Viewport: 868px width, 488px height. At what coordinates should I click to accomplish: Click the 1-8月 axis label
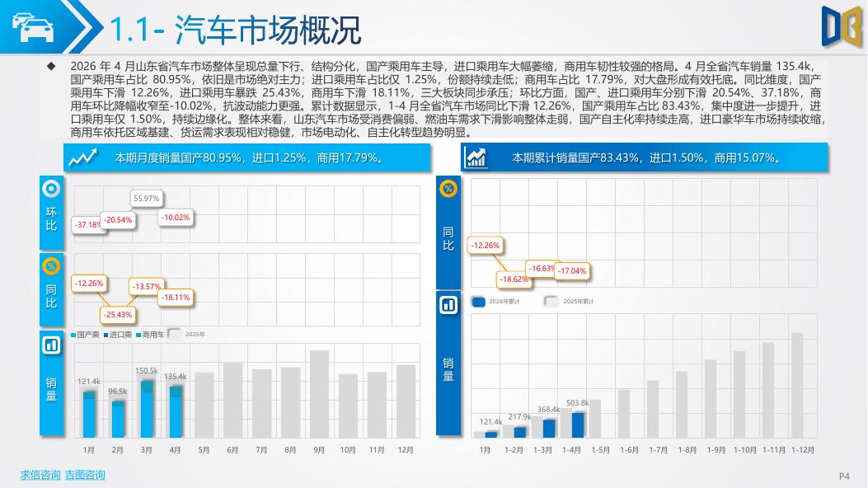687,450
